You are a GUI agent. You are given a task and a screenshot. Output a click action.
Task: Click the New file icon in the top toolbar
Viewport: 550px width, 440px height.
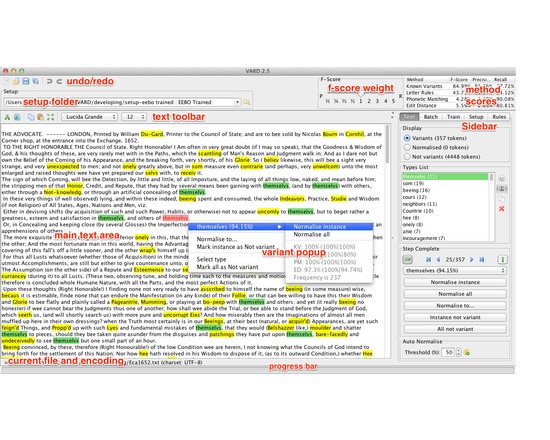point(6,81)
